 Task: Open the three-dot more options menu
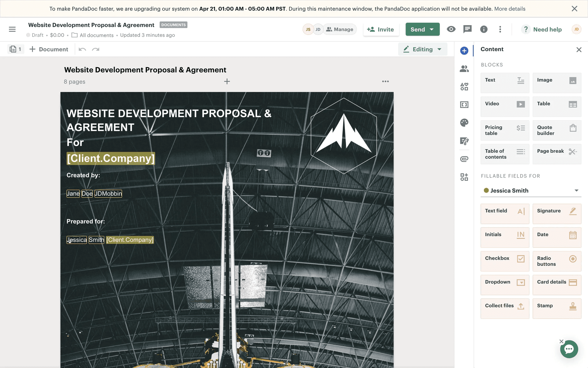[500, 29]
